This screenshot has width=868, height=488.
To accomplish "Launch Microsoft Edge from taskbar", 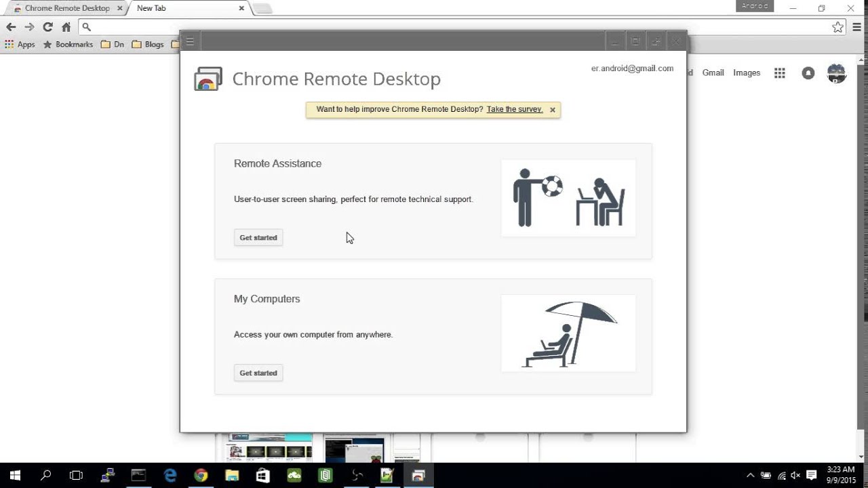I will (170, 476).
